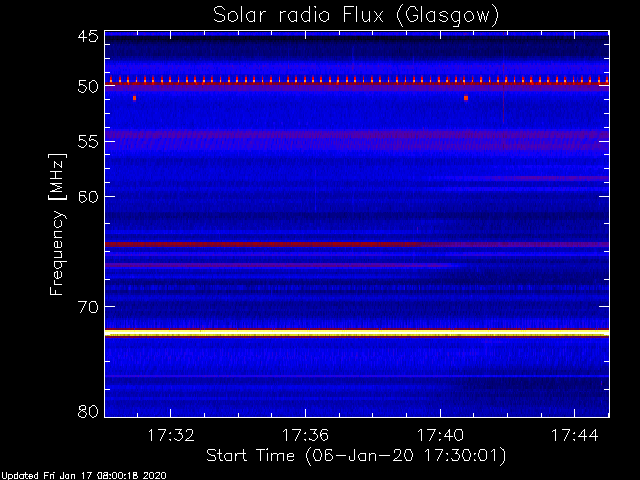
Task: Click the 'Start Time (06-Jan-20 17:30:01)' label
Action: [356, 456]
